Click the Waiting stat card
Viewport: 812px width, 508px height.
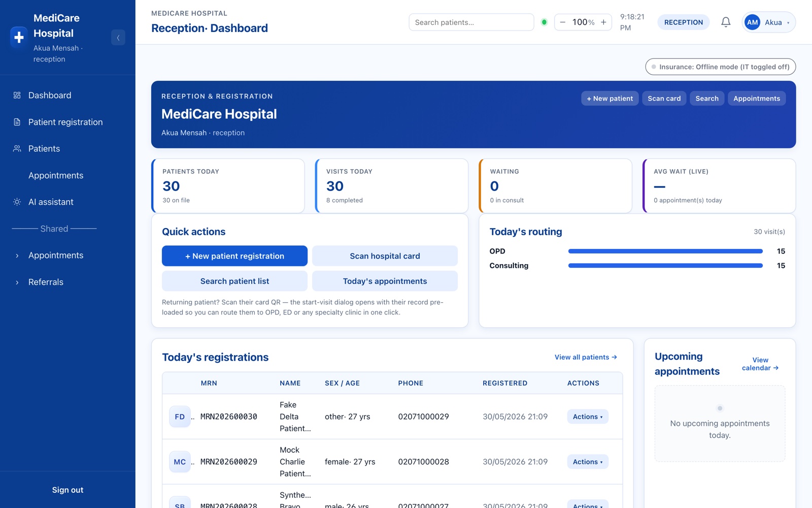tap(555, 186)
